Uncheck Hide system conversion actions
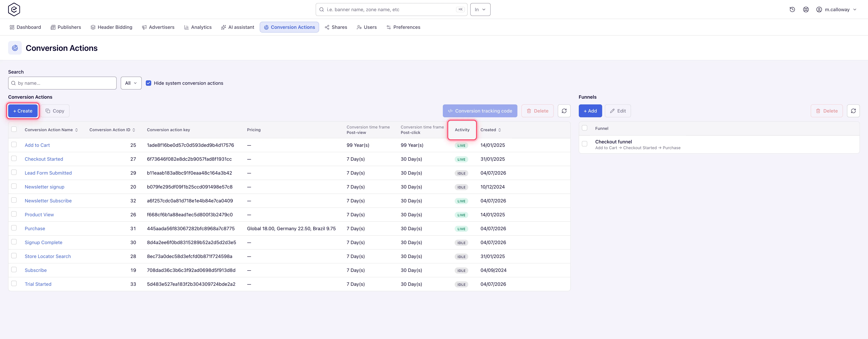This screenshot has height=339, width=868. [149, 83]
